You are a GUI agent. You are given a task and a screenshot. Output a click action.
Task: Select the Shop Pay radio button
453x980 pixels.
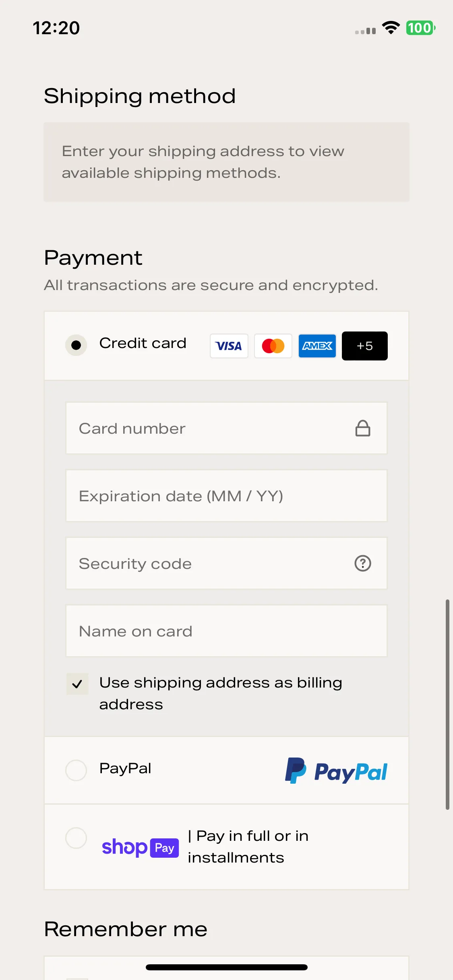point(76,838)
